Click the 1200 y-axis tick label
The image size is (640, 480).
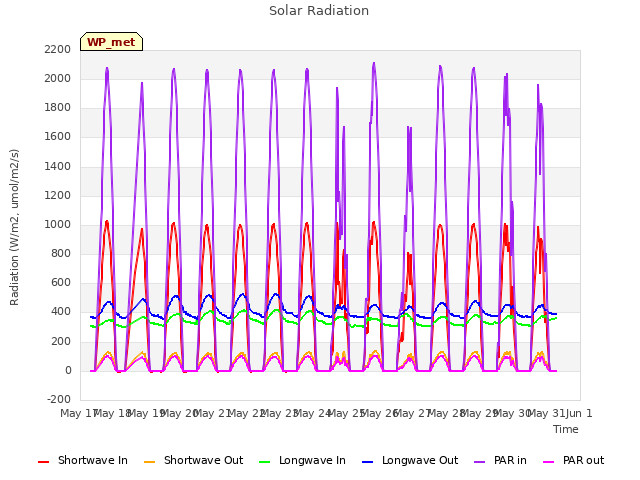pyautogui.click(x=58, y=196)
